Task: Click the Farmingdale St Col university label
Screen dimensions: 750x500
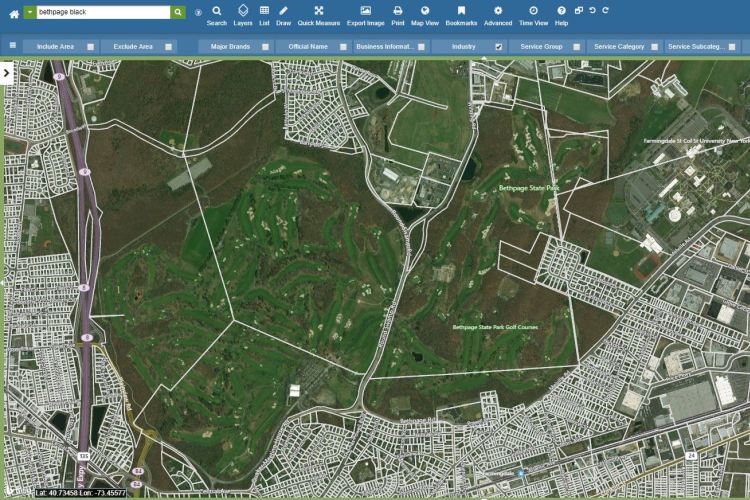Action: (x=696, y=141)
